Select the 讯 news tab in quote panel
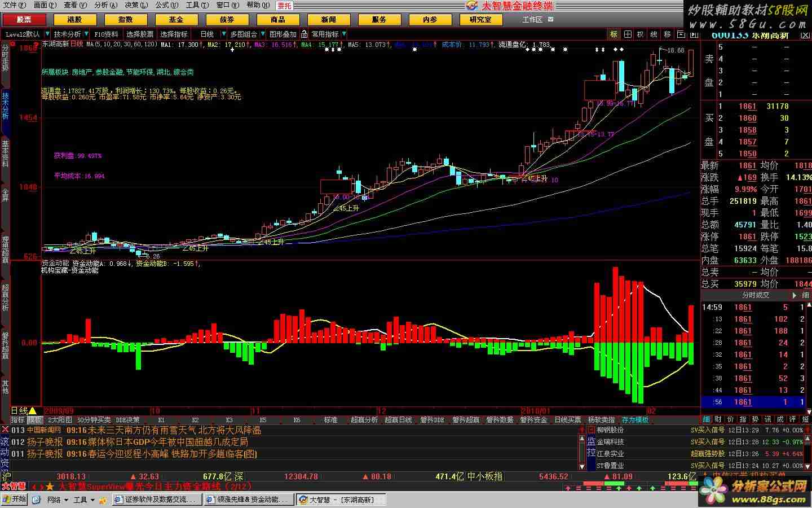The width and height of the screenshot is (812, 508). click(768, 419)
